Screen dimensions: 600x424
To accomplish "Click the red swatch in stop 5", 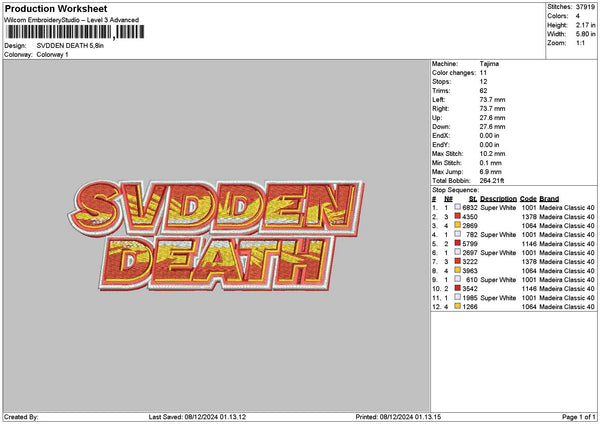I will (457, 244).
